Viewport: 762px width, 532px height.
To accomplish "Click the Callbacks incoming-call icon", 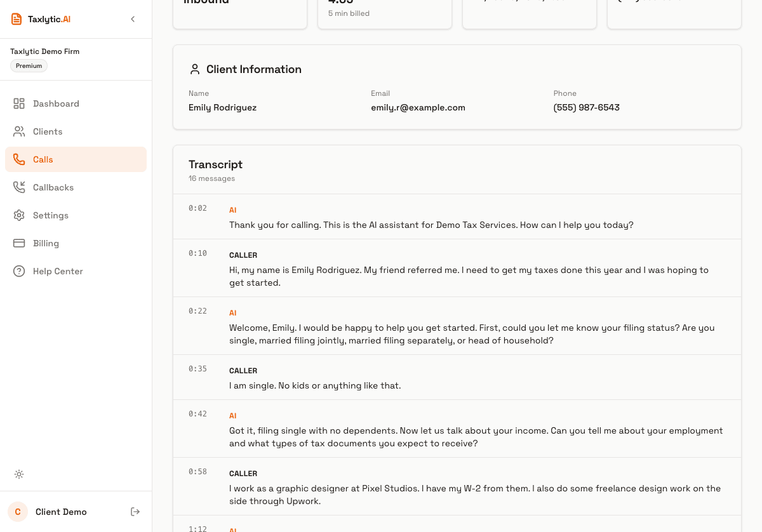I will pos(19,187).
